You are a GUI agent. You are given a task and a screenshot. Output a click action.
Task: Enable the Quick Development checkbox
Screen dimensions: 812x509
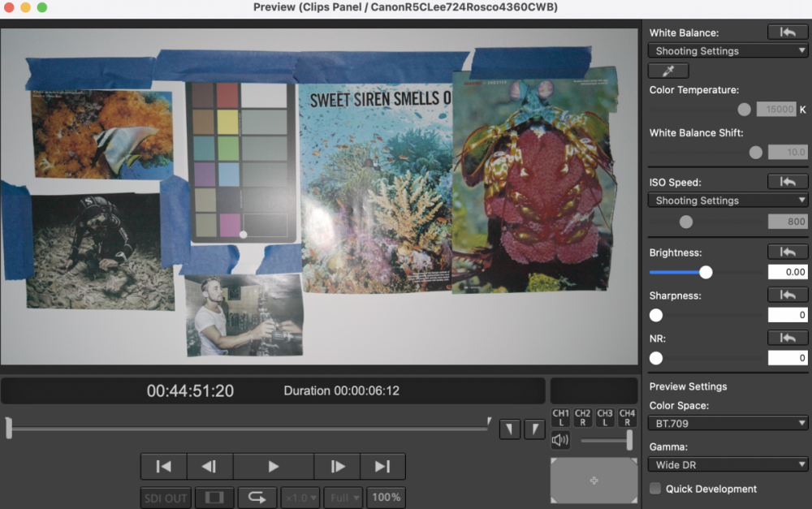[x=655, y=488]
